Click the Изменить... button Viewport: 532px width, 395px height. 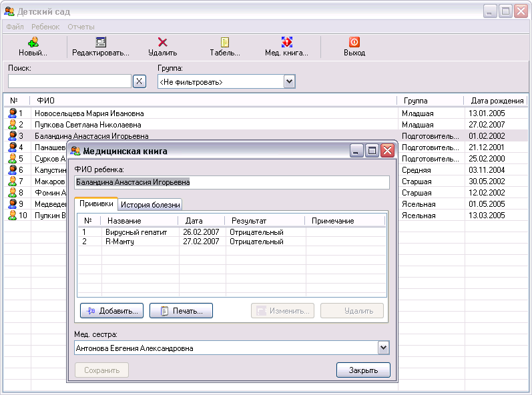[282, 310]
